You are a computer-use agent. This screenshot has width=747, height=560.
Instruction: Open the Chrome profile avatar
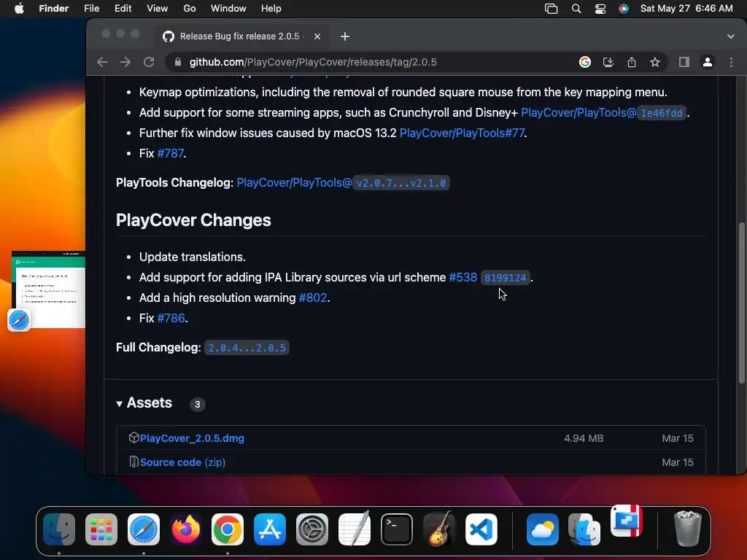[x=708, y=62]
